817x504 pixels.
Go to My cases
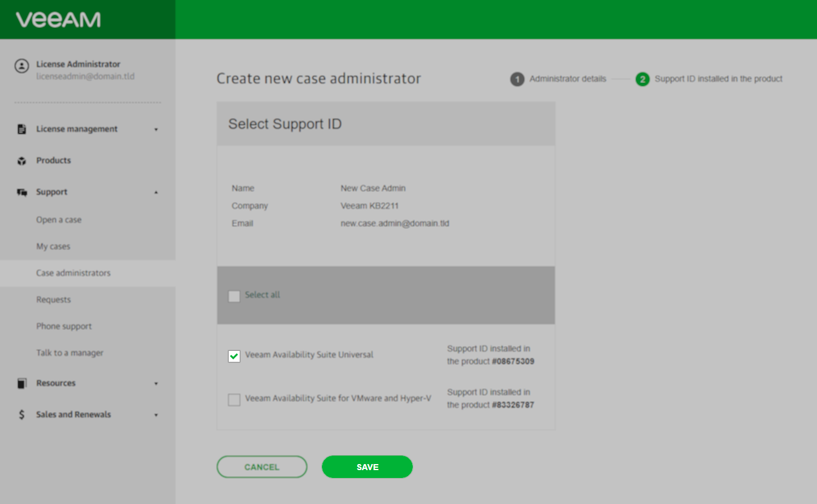(x=53, y=246)
